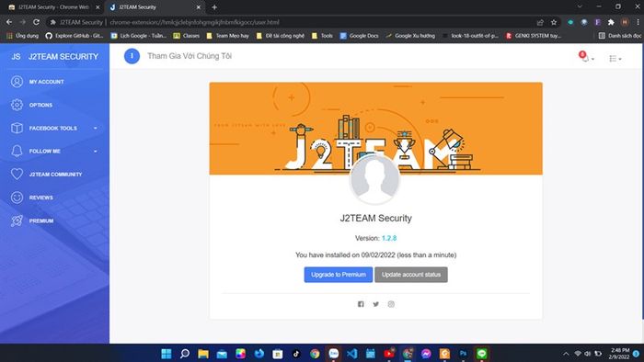Open a new browser tab
The image size is (644, 362).
click(x=214, y=7)
